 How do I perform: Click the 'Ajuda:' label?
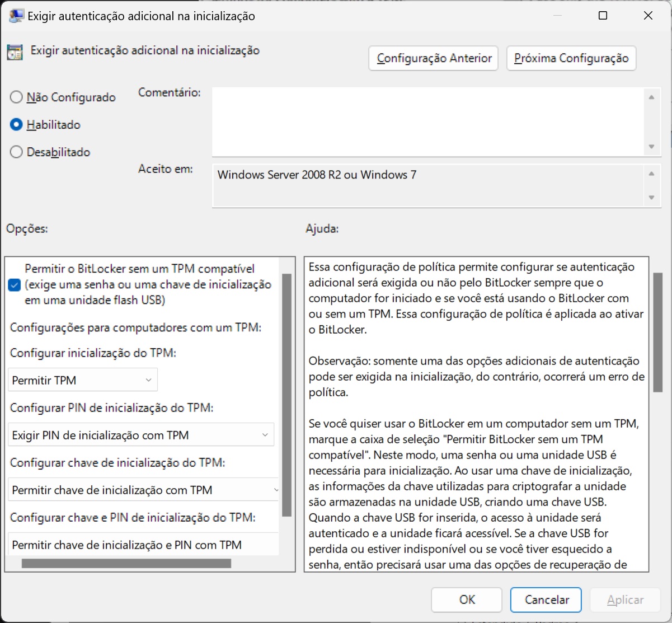click(322, 228)
